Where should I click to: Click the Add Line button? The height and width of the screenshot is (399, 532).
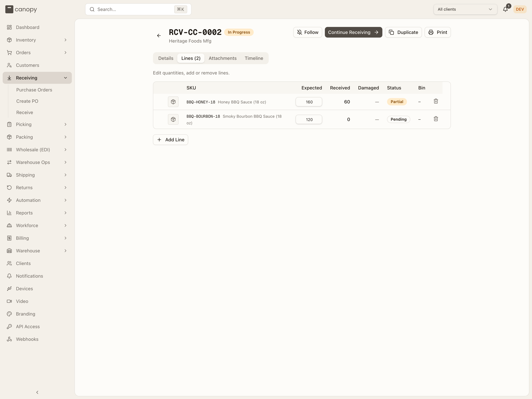click(x=171, y=140)
